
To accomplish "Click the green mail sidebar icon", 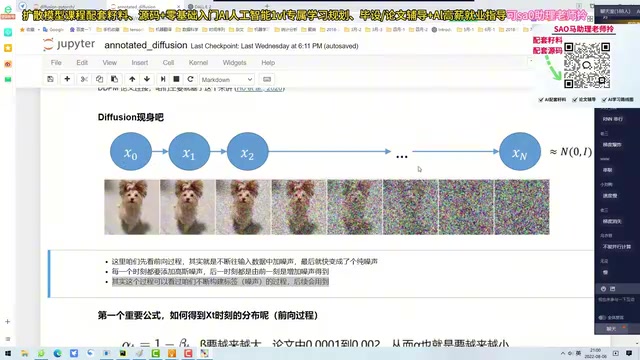I will (8, 79).
